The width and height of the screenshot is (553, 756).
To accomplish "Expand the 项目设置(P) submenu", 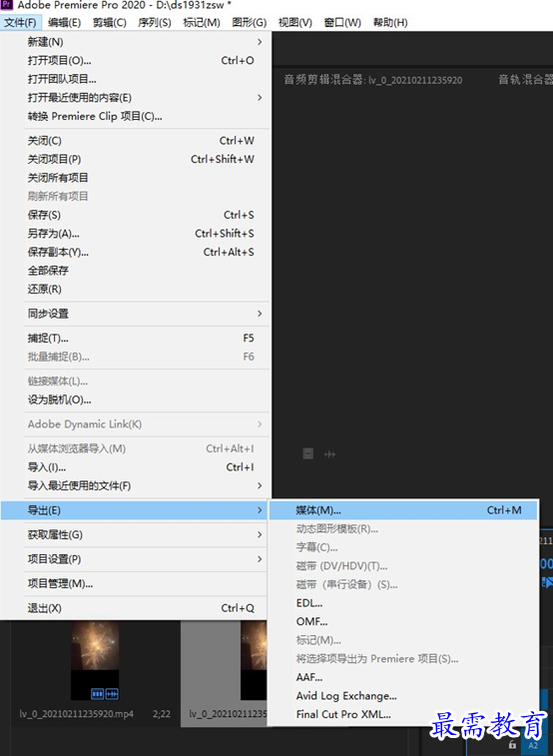I will (x=135, y=559).
